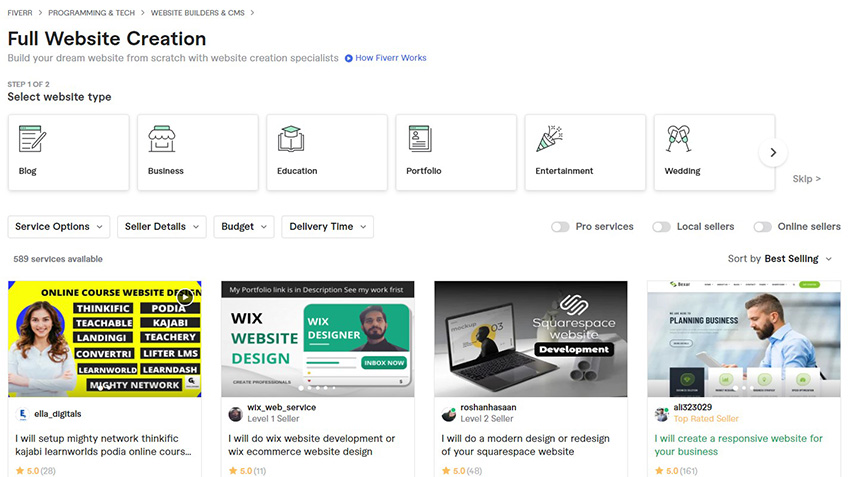Open mighty network thinkific gig title
Viewport: 850px width, 477px height.
(103, 445)
